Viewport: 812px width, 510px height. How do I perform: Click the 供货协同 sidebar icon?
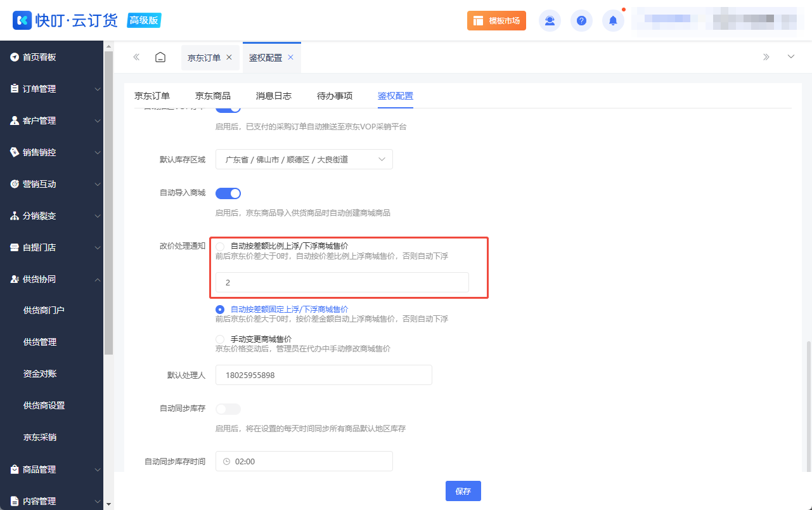(15, 279)
